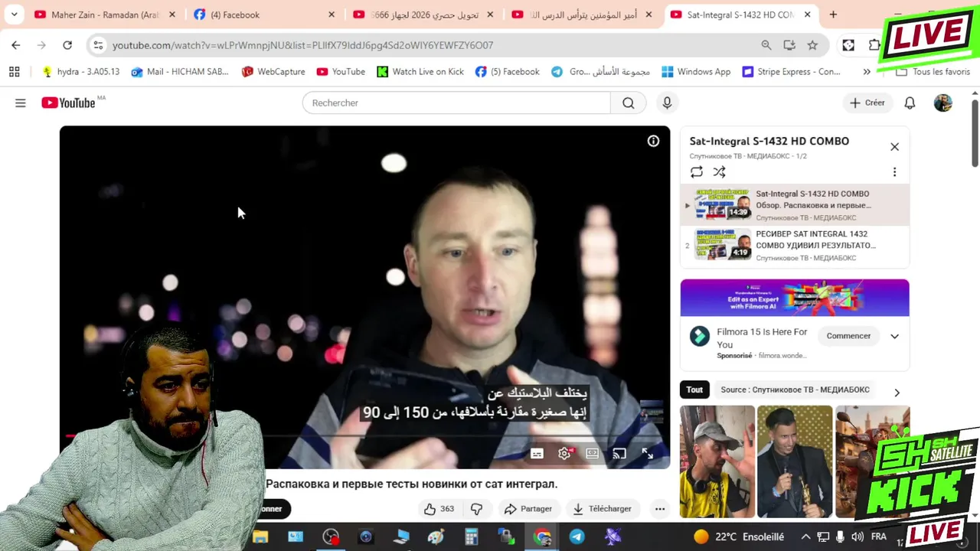The width and height of the screenshot is (980, 551).
Task: Open the zoom magnifier in the address bar
Action: point(766,45)
